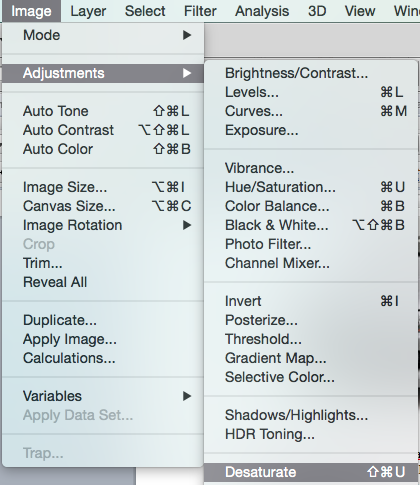Expand the Variables submenu
Image resolution: width=420 pixels, height=485 pixels.
[x=103, y=396]
